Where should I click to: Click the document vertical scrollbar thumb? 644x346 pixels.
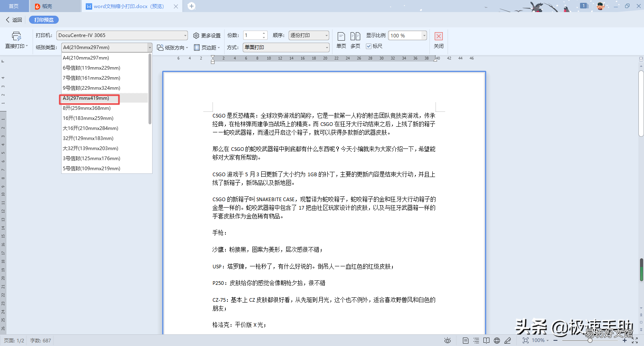pos(641,104)
